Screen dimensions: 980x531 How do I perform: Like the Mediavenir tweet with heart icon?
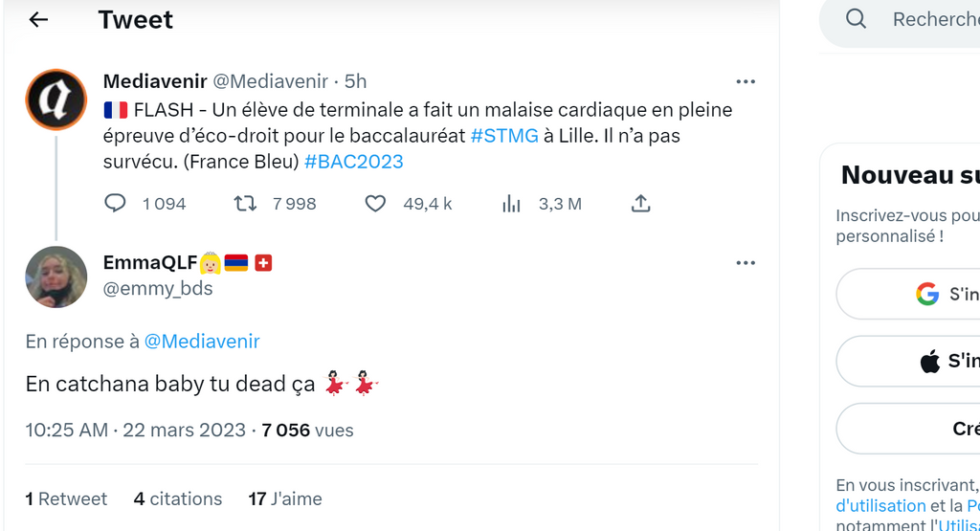pos(375,203)
